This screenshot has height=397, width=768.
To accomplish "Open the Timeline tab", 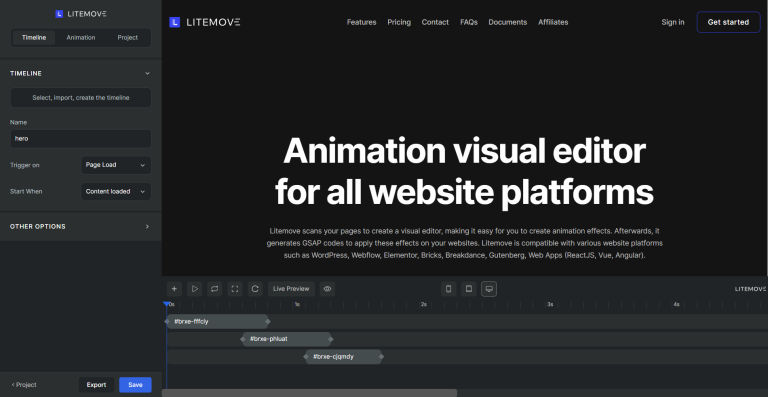I will (34, 38).
